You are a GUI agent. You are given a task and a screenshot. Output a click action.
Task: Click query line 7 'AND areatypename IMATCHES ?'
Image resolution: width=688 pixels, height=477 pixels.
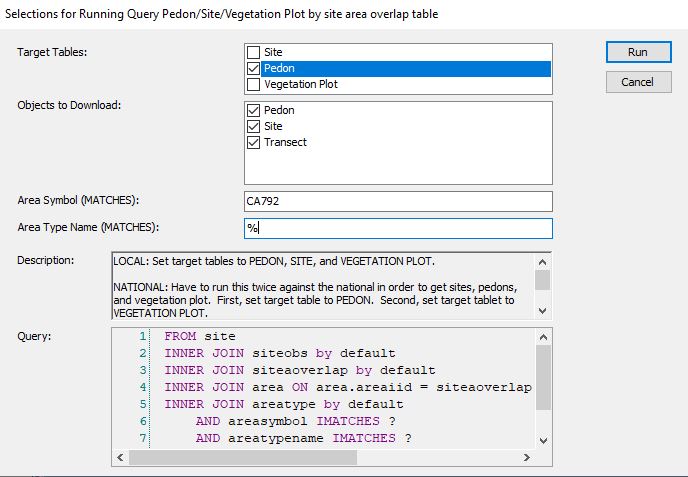click(304, 438)
